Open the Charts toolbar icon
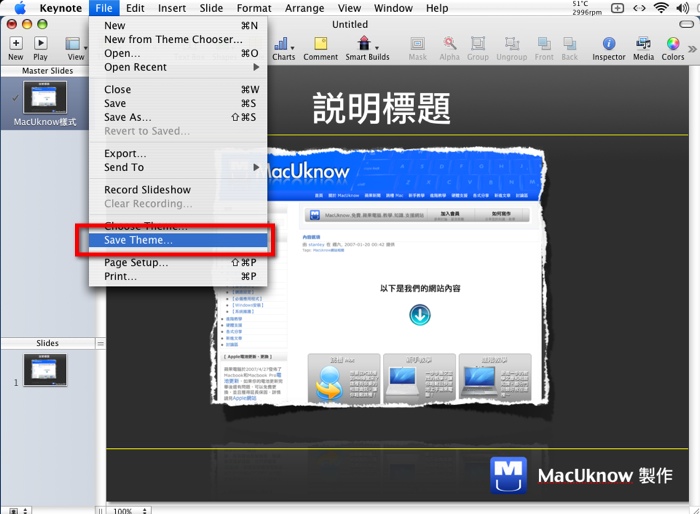This screenshot has height=514, width=700. point(283,44)
